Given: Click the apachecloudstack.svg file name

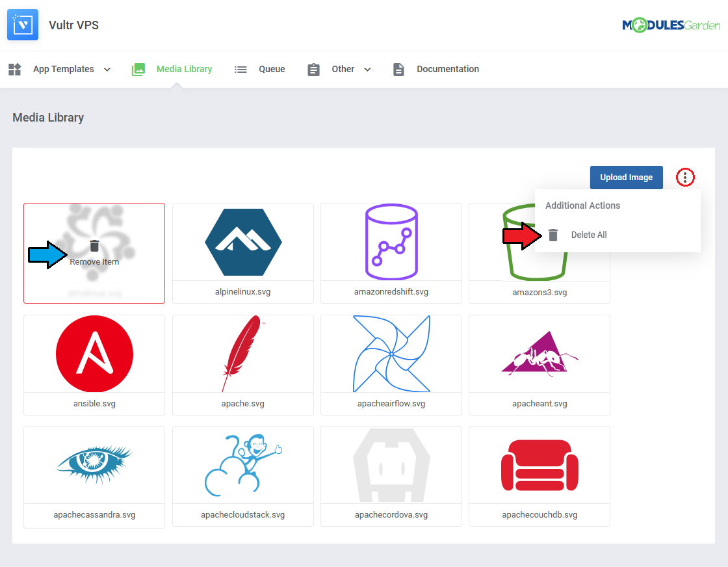Looking at the screenshot, I should [x=243, y=514].
